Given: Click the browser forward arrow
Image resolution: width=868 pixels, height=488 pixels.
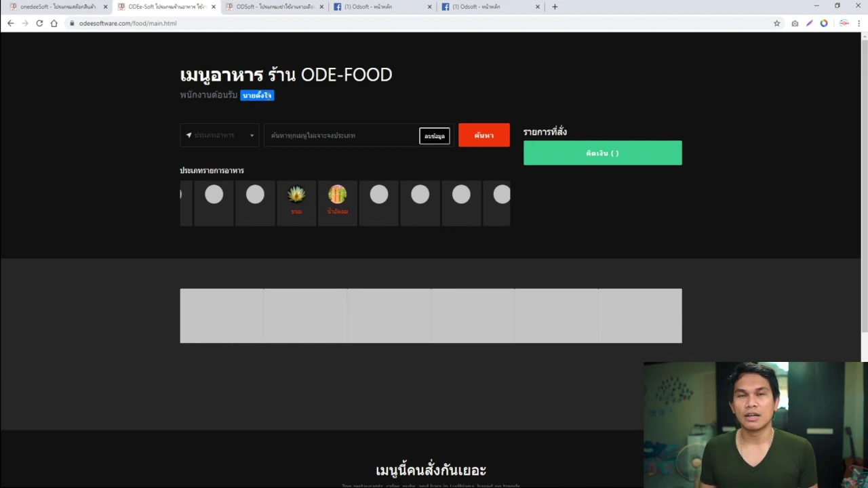Looking at the screenshot, I should click(25, 23).
